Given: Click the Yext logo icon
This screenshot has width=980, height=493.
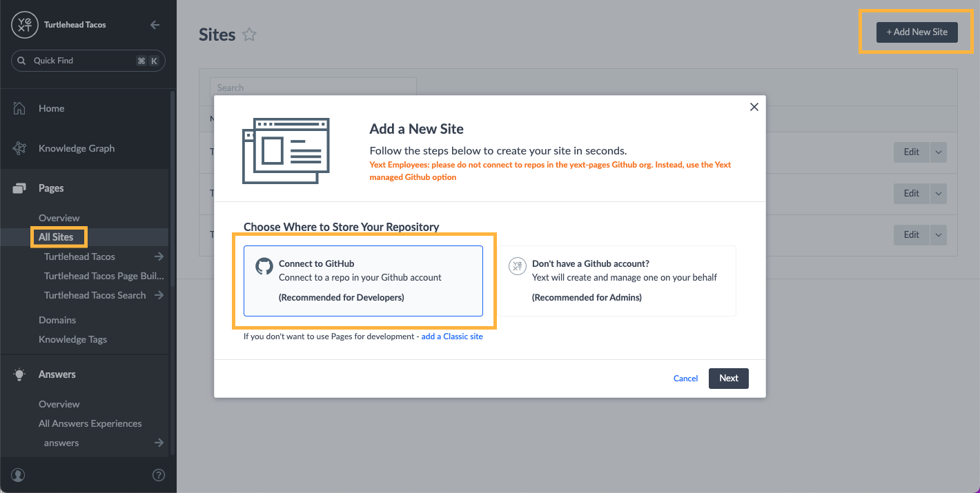Looking at the screenshot, I should click(x=25, y=25).
